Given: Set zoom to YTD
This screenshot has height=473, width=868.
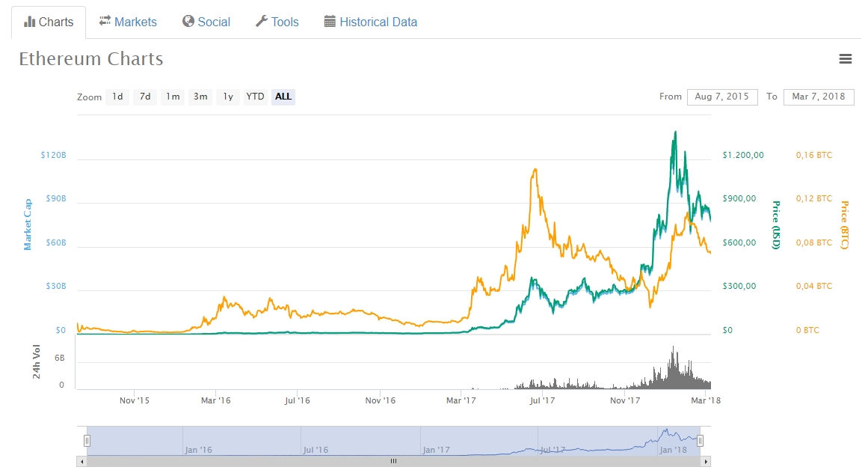Looking at the screenshot, I should coord(255,97).
